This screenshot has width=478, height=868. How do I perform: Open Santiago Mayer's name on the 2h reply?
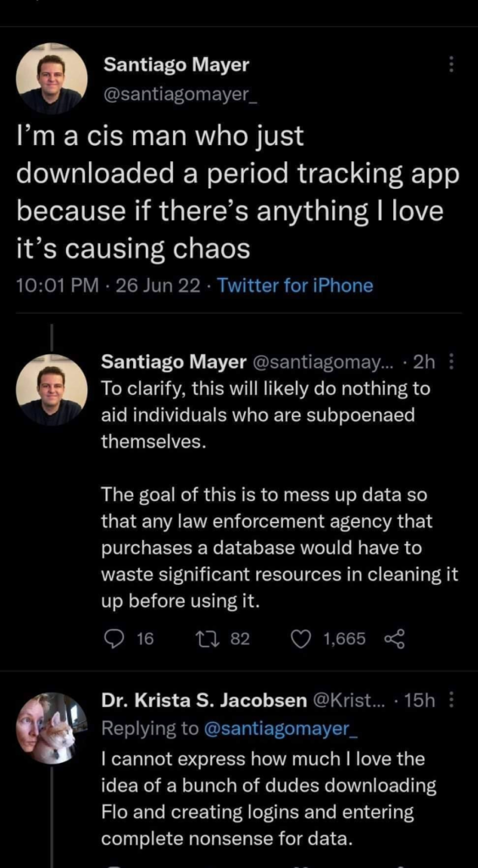(174, 362)
